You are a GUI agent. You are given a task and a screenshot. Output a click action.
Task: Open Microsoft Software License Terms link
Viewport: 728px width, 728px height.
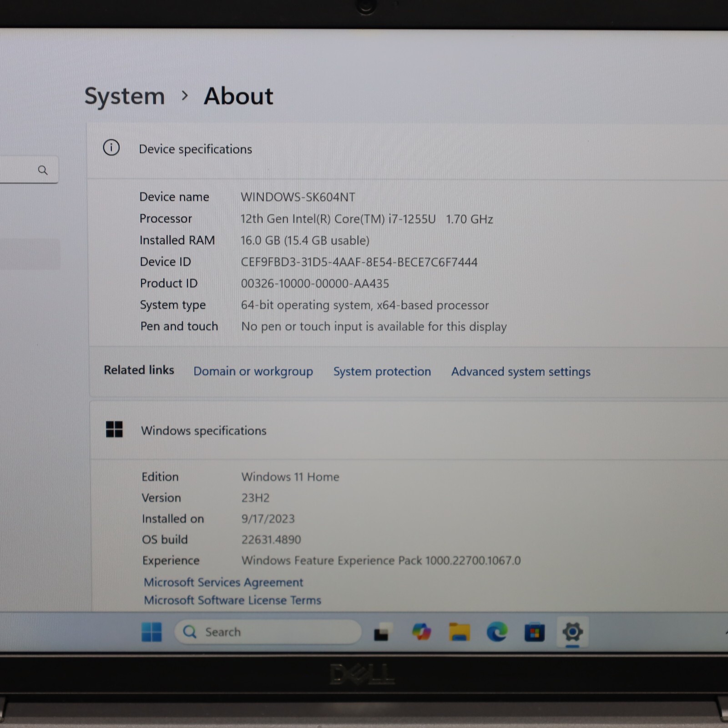[233, 600]
